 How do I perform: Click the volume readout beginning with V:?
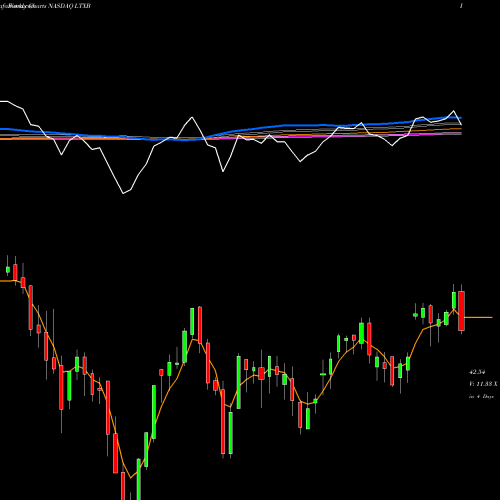pos(483,384)
